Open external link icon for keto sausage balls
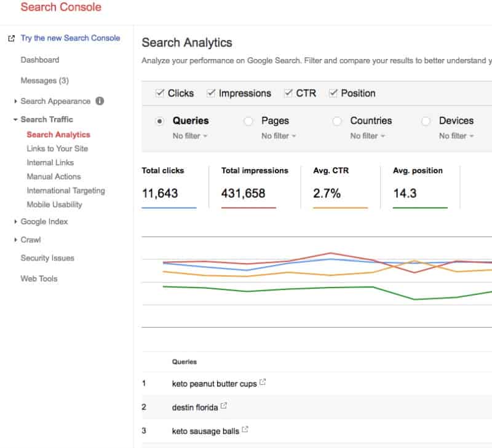492x448 pixels. (x=245, y=430)
